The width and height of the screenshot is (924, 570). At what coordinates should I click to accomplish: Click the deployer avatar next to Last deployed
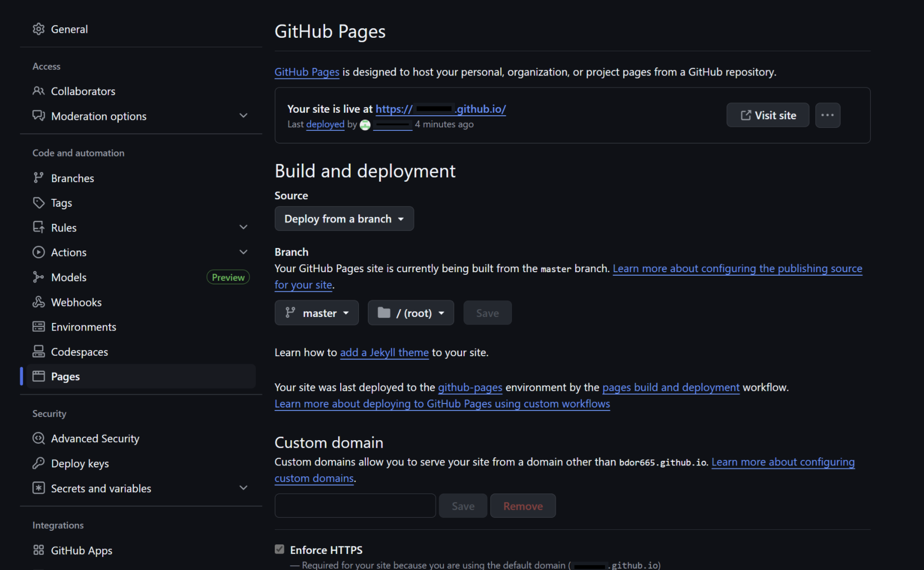click(365, 125)
